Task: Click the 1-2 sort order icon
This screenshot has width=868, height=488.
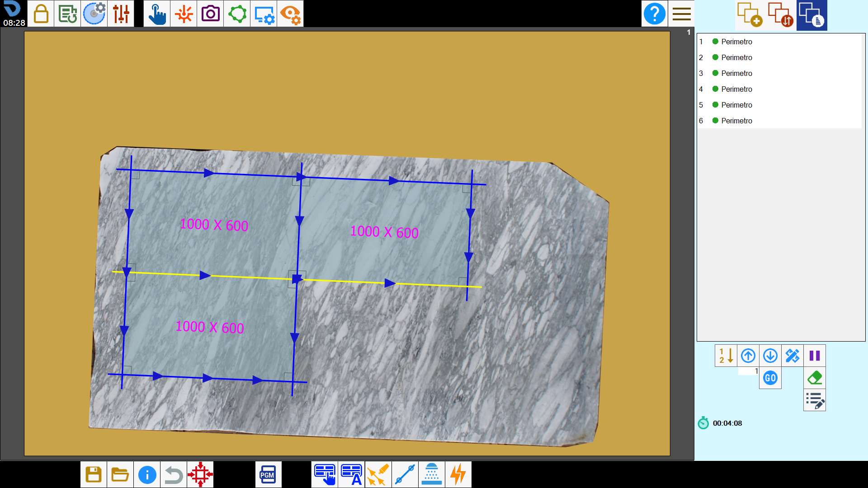Action: click(x=726, y=356)
